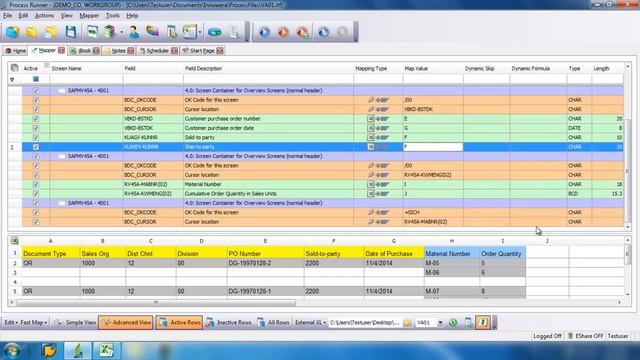Screen dimensions: 640x360
Task: Click the spreadsheet grid toolbar icon
Action: 190,32
